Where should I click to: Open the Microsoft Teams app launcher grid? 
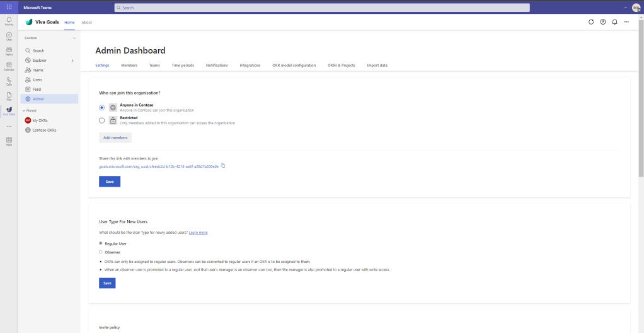[x=9, y=8]
